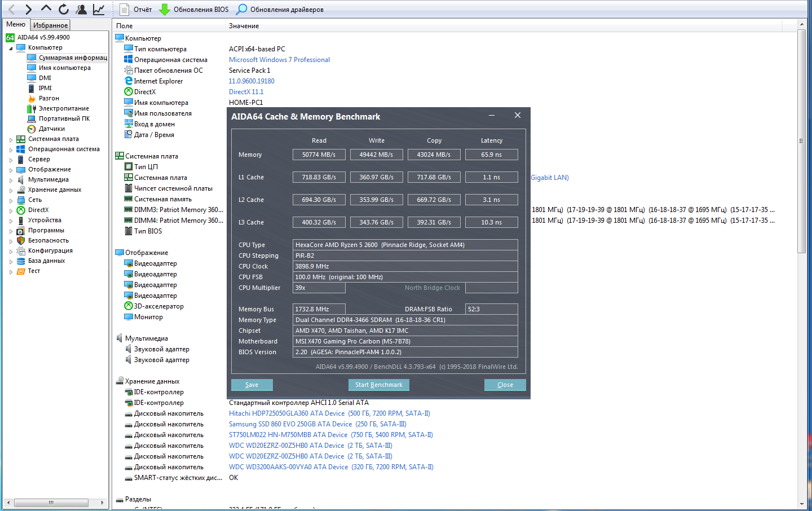Image resolution: width=812 pixels, height=511 pixels.
Task: Expand the Программы tree node
Action: click(x=11, y=231)
